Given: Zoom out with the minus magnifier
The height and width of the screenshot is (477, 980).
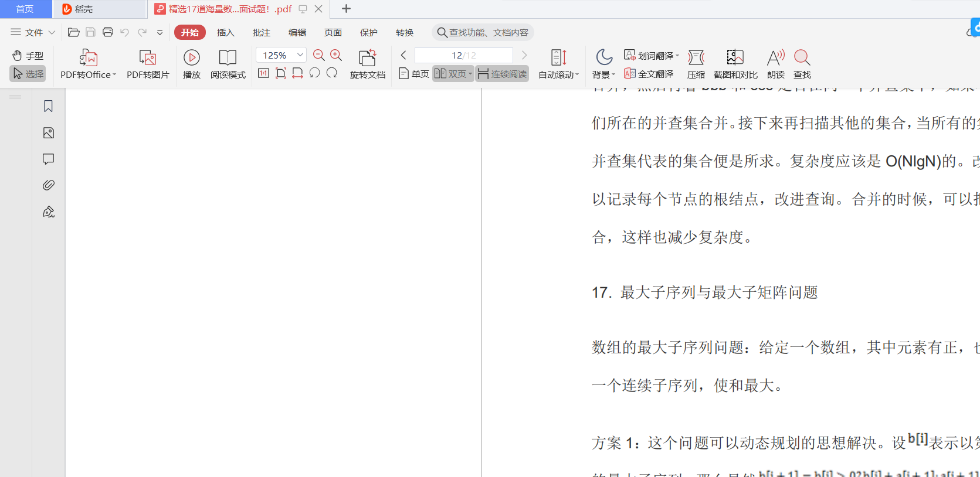Looking at the screenshot, I should pos(319,55).
